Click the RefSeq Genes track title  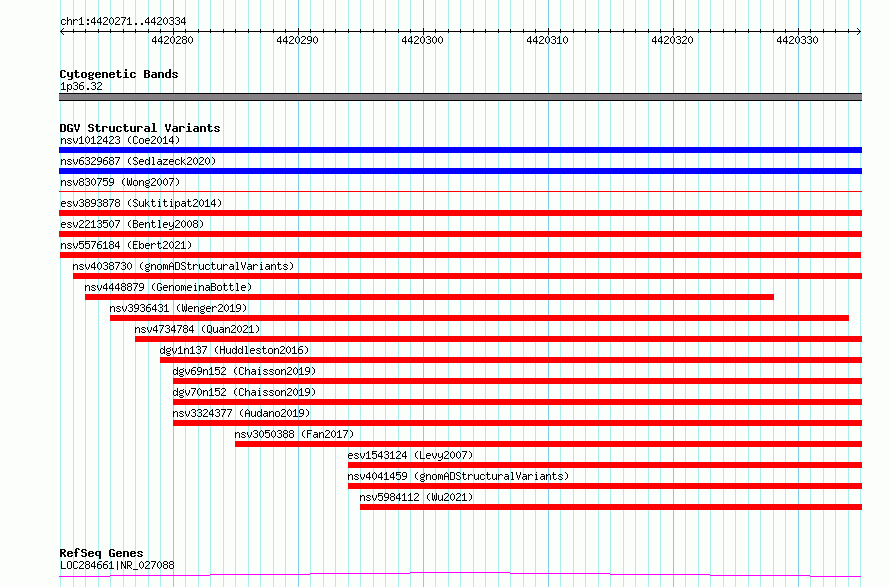101,553
